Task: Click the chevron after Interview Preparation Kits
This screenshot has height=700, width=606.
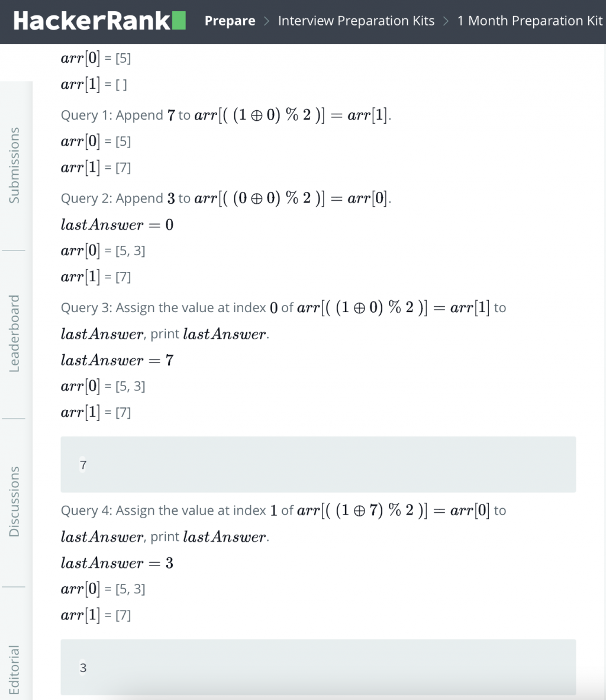Action: point(446,21)
